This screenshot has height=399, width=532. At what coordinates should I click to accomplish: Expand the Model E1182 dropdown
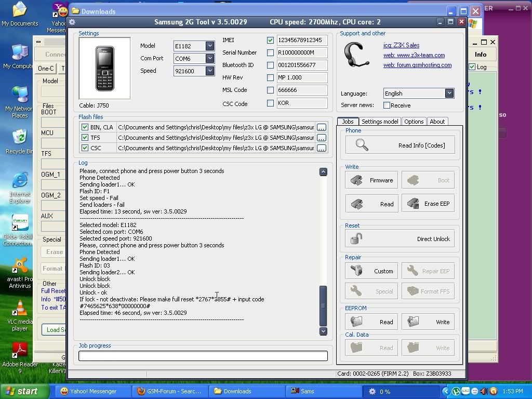(210, 46)
